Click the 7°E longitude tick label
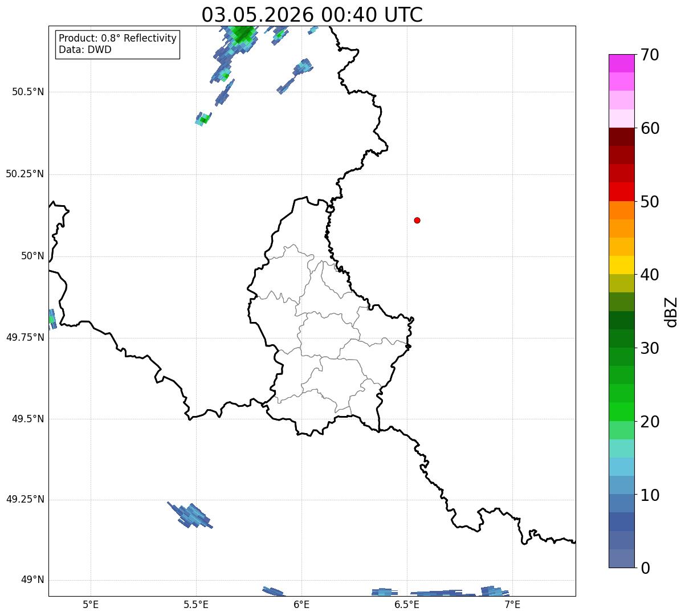The width and height of the screenshot is (685, 616). [512, 605]
